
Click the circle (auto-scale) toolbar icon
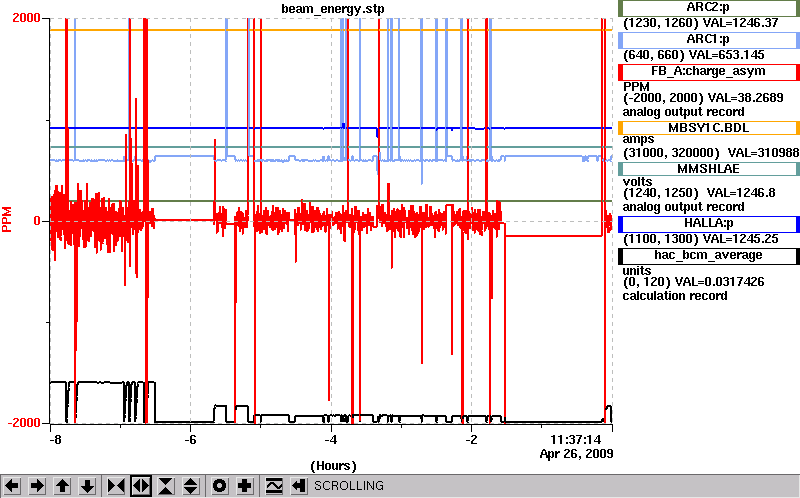220,486
